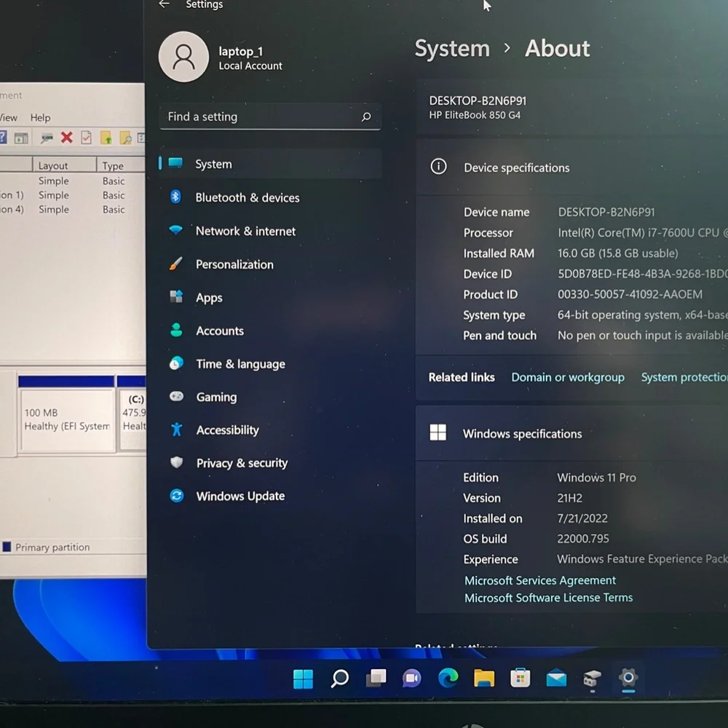Click the laptop_1 user avatar
Viewport: 728px width, 728px height.
(184, 57)
